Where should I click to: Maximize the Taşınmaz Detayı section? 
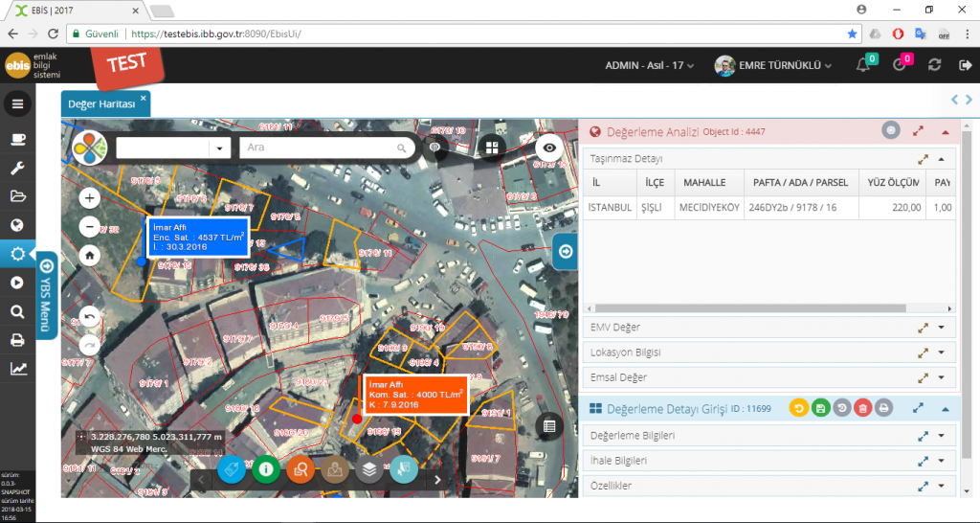(x=923, y=159)
